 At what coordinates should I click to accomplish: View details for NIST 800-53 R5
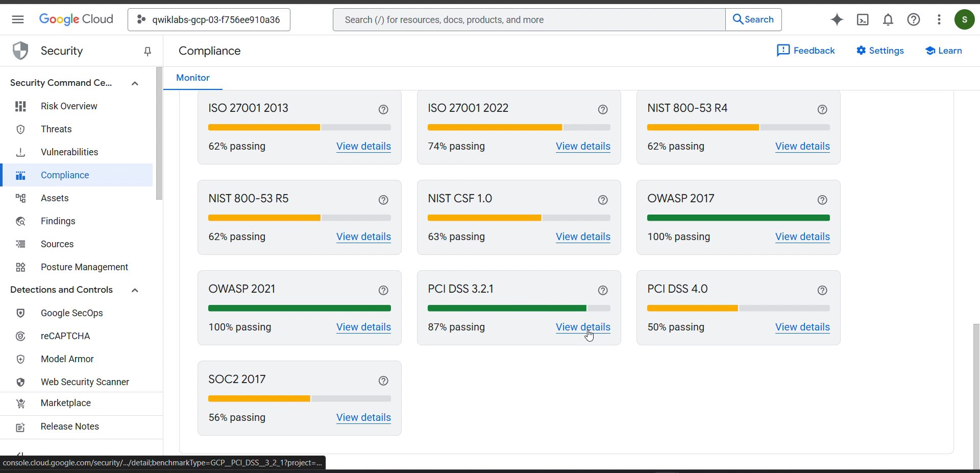point(363,236)
